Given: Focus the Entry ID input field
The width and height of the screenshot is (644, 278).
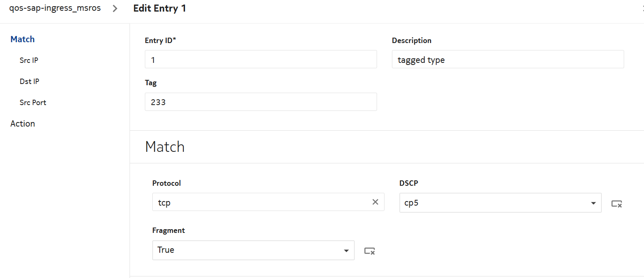Looking at the screenshot, I should tap(261, 60).
